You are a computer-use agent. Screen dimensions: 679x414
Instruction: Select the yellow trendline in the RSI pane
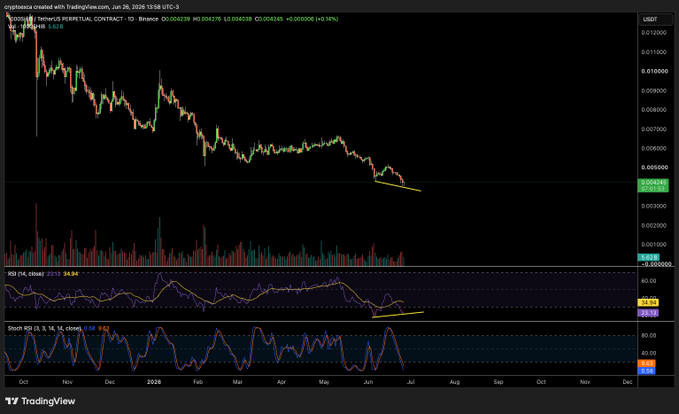[x=398, y=314]
